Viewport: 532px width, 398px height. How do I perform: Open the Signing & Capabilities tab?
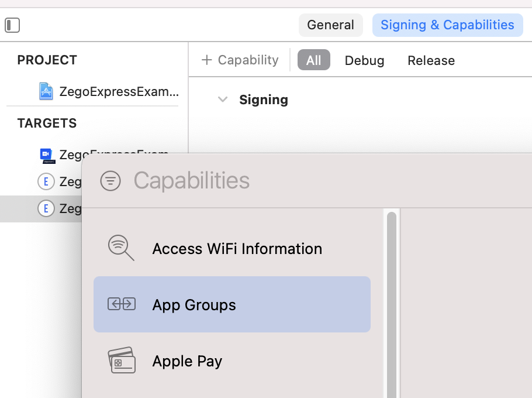[x=447, y=25]
